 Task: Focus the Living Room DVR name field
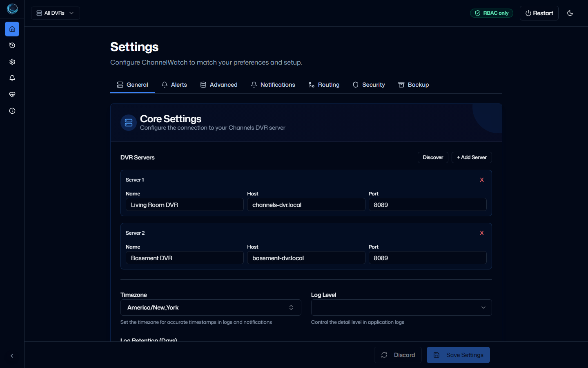click(185, 204)
